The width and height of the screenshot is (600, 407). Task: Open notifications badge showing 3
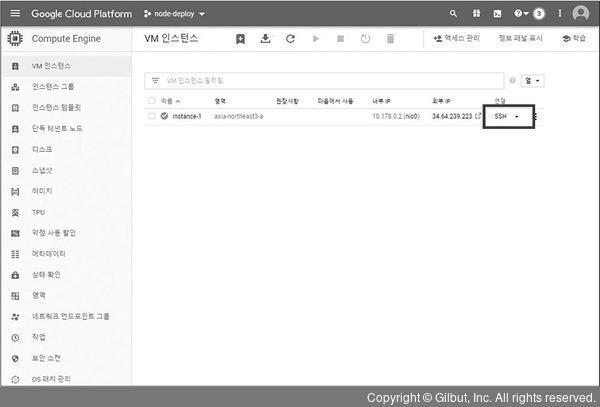tap(539, 14)
